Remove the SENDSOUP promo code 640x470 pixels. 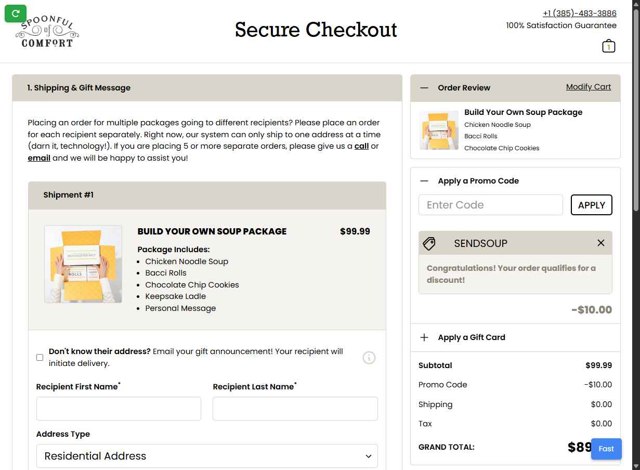600,243
